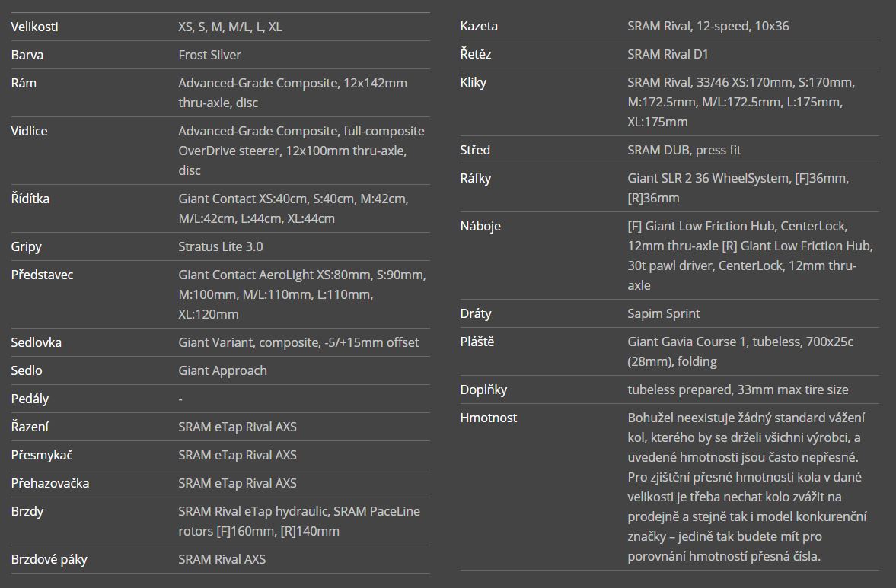This screenshot has width=896, height=588.
Task: Click the Rám specification label
Action: [24, 83]
